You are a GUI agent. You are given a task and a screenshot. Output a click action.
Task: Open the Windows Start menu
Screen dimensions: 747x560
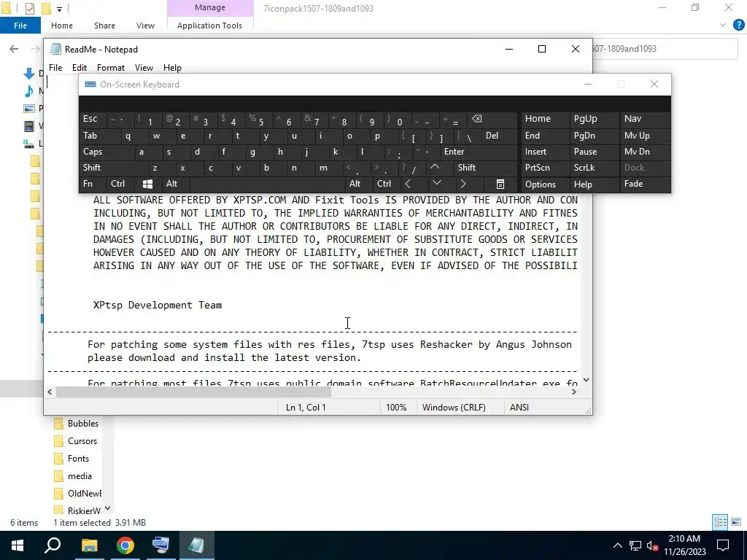tap(18, 545)
